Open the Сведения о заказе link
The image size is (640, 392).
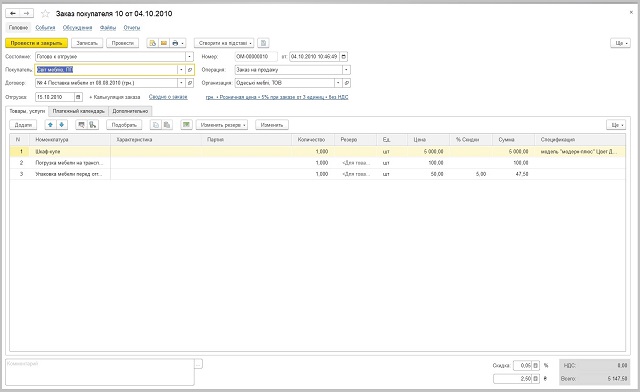coord(168,97)
